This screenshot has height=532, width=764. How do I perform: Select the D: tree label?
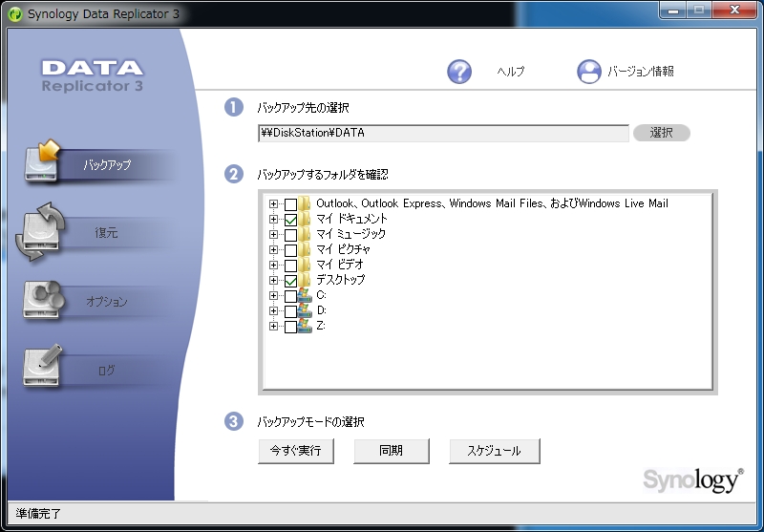tap(321, 310)
